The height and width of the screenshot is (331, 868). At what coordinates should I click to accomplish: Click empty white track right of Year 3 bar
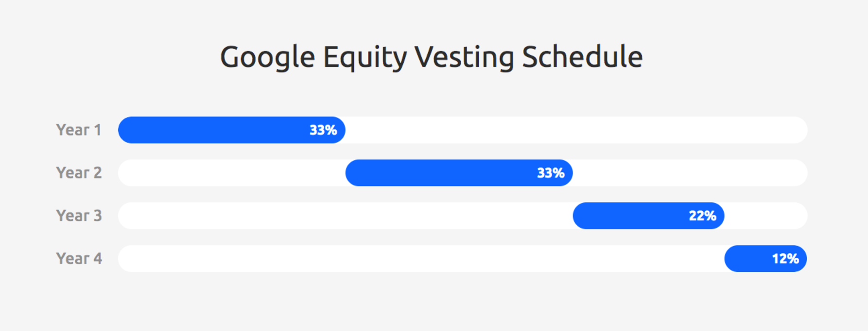pyautogui.click(x=766, y=215)
